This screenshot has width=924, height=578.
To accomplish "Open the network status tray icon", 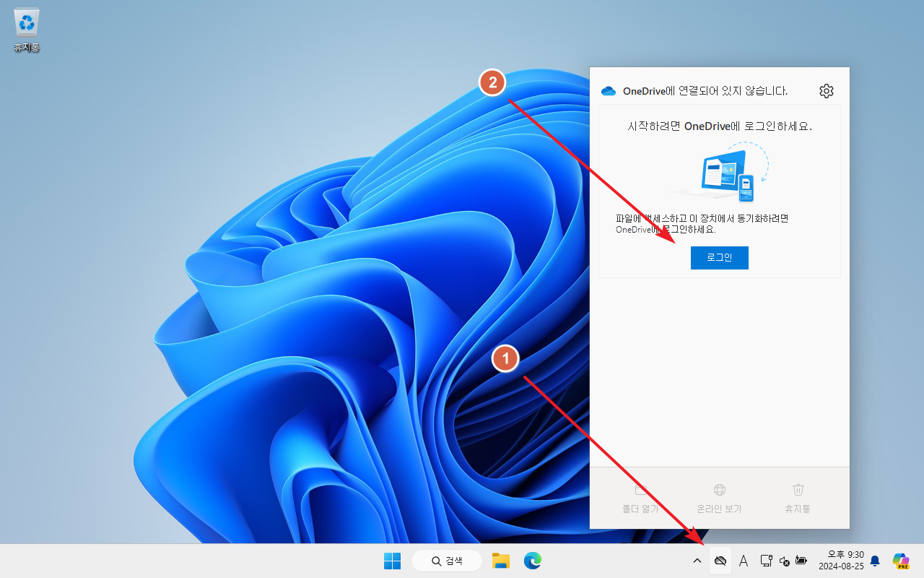I will (x=767, y=561).
